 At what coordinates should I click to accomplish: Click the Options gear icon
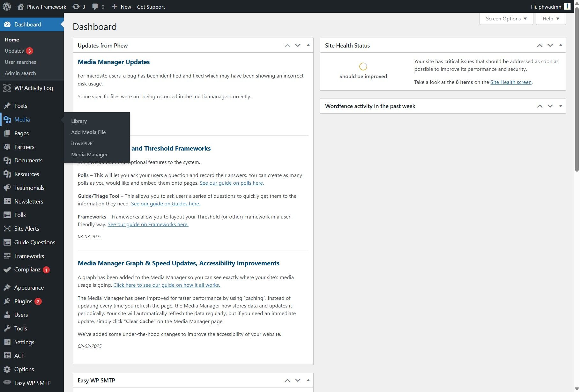pos(7,369)
